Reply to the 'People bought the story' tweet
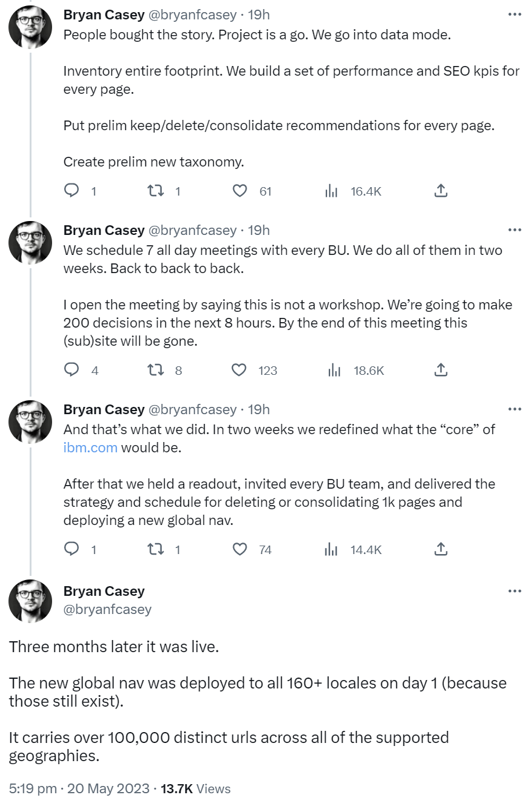The height and width of the screenshot is (812, 527). pyautogui.click(x=72, y=191)
